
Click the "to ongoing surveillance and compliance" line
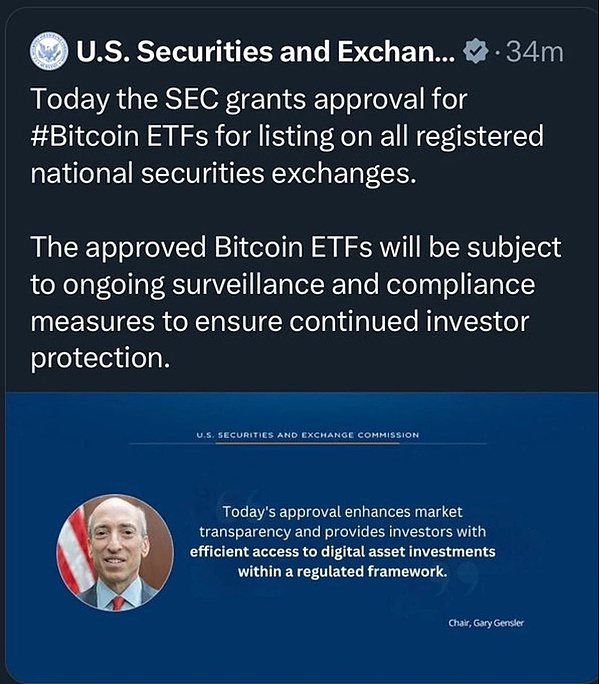[283, 284]
